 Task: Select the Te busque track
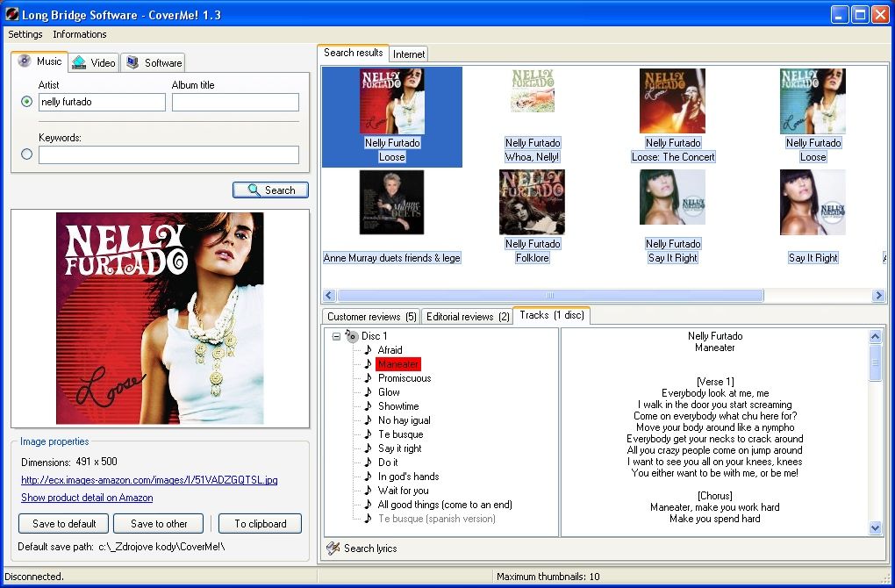click(400, 434)
